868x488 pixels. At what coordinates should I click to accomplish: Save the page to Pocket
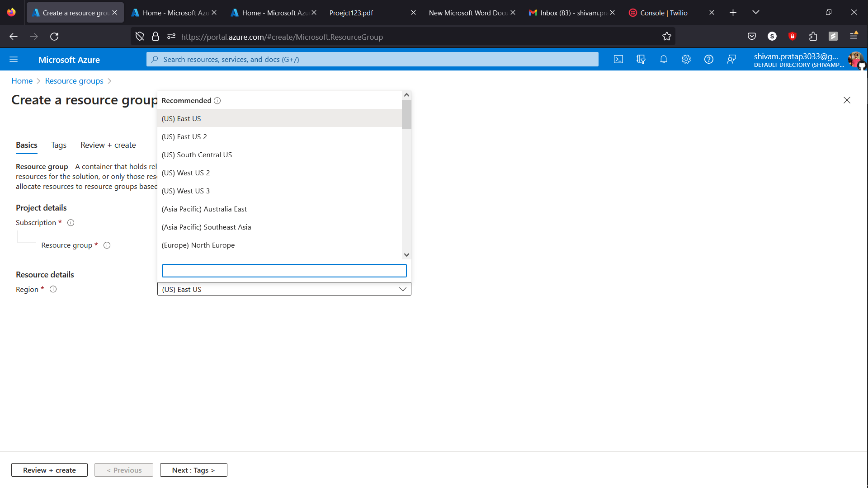(752, 37)
